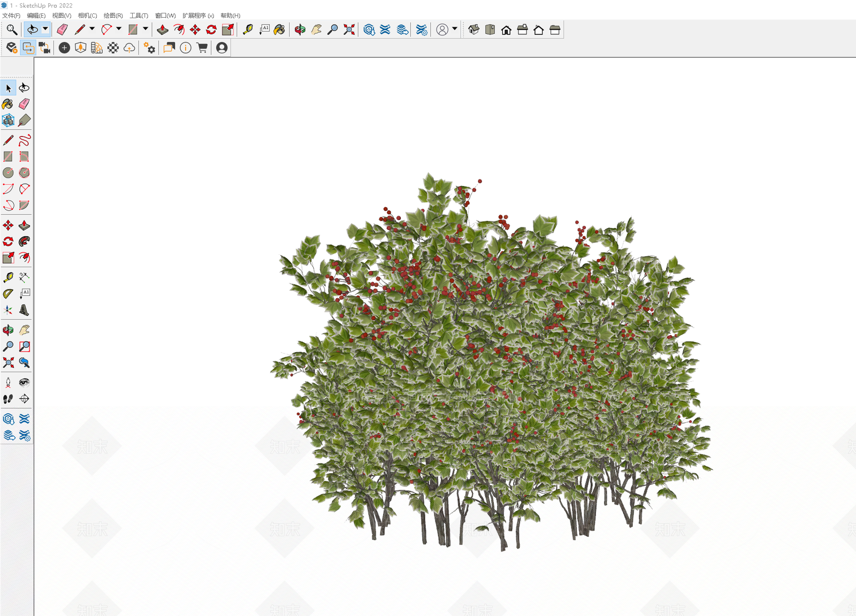The width and height of the screenshot is (856, 616).
Task: Pick the Freehand squiggle drawing tool
Action: 25,141
